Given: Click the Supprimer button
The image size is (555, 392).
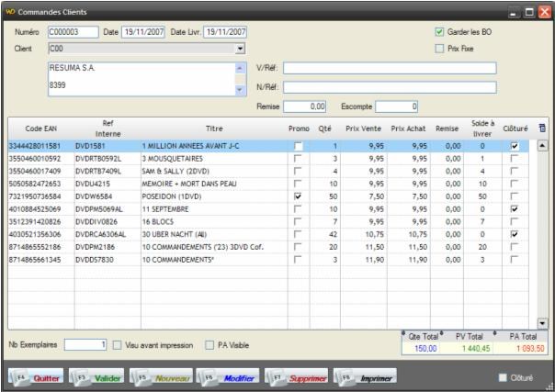Looking at the screenshot, I should pos(297,376).
